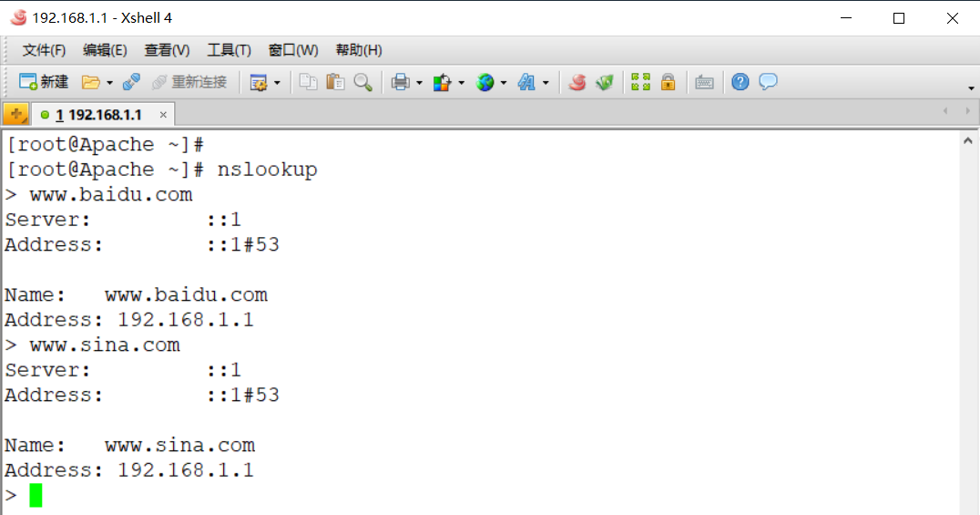Click the font icon
The width and height of the screenshot is (980, 515).
(x=526, y=82)
